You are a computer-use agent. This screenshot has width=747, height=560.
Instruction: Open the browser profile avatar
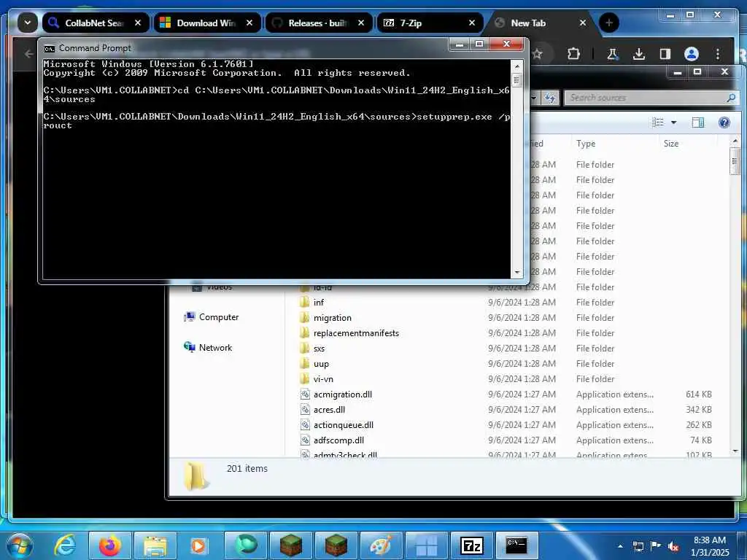692,54
